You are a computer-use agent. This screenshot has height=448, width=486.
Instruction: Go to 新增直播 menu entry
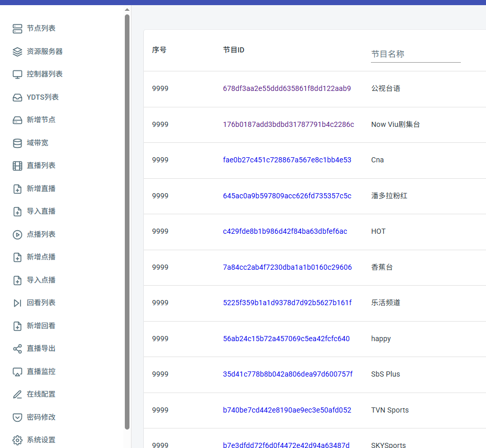point(41,189)
